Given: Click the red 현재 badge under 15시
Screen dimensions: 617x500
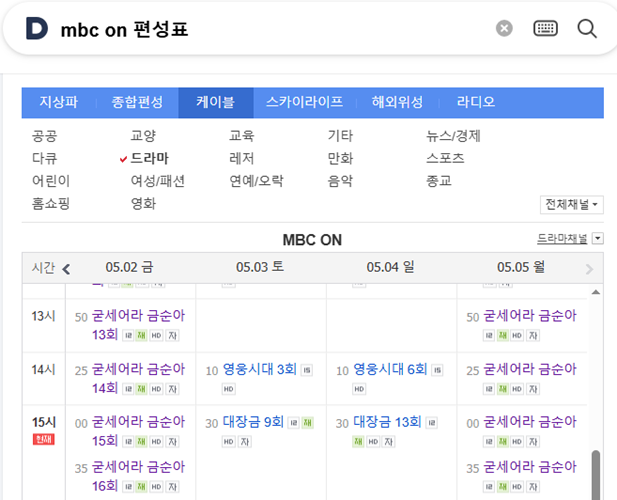Looking at the screenshot, I should (x=44, y=439).
